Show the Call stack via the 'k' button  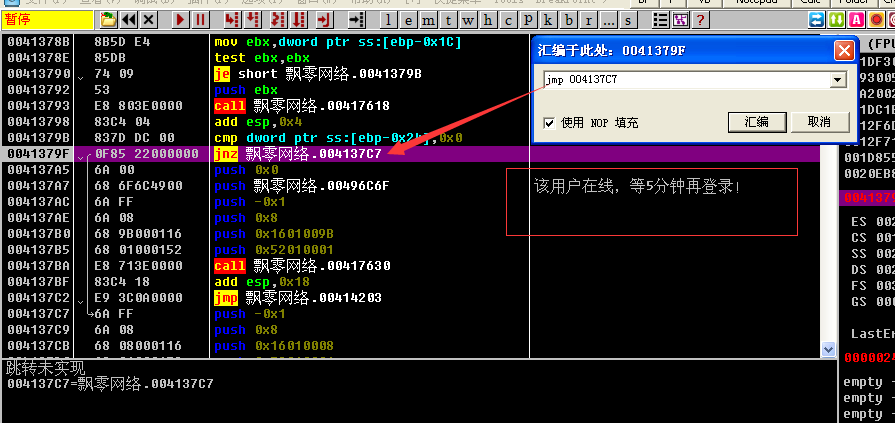548,20
